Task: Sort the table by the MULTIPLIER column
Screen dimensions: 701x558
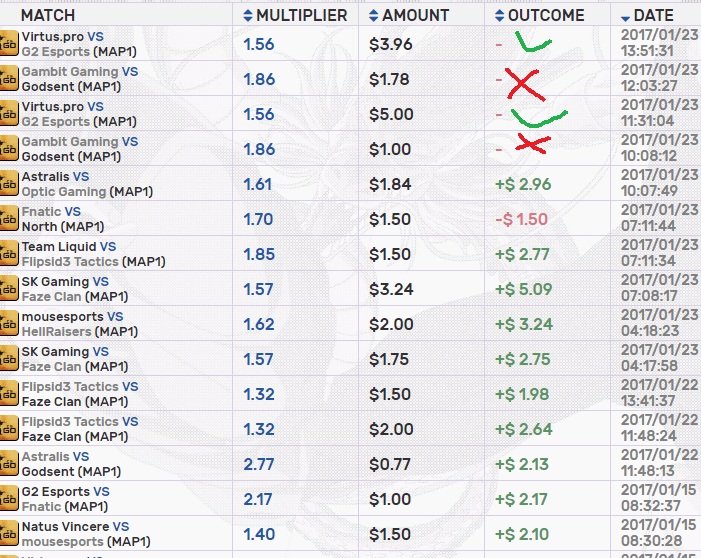Action: [295, 15]
